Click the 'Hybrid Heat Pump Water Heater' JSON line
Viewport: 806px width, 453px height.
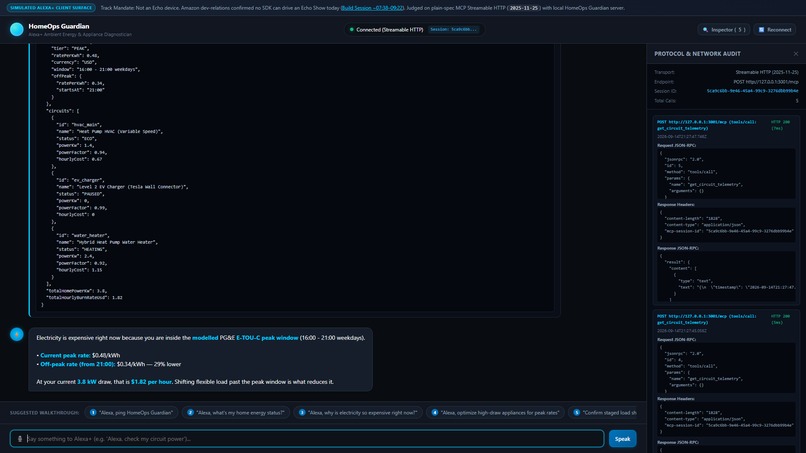tap(107, 242)
